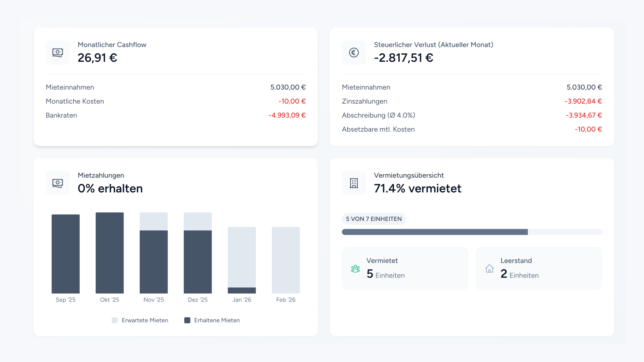This screenshot has height=362, width=644.
Task: Click the Euro icon beside Steuerlicher Verlust
Action: (354, 53)
